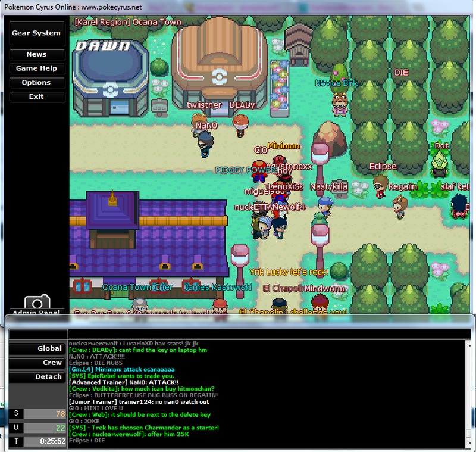Switch to the Crew chat tab

(x=37, y=363)
